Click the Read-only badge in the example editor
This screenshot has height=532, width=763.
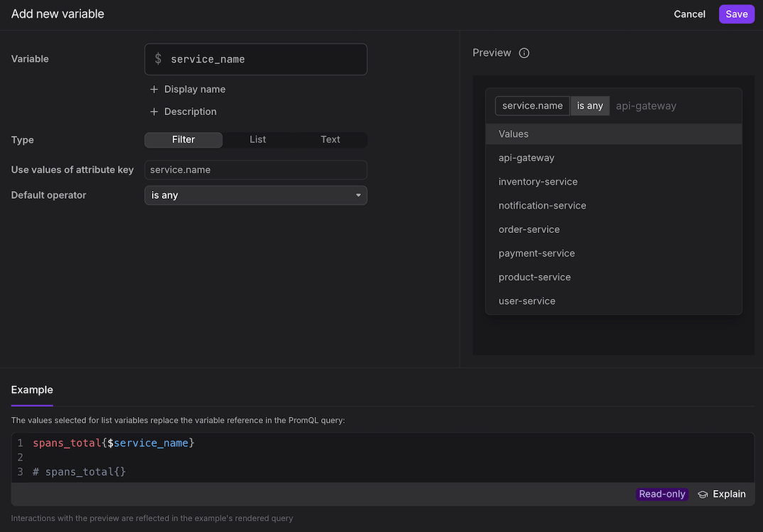point(662,494)
